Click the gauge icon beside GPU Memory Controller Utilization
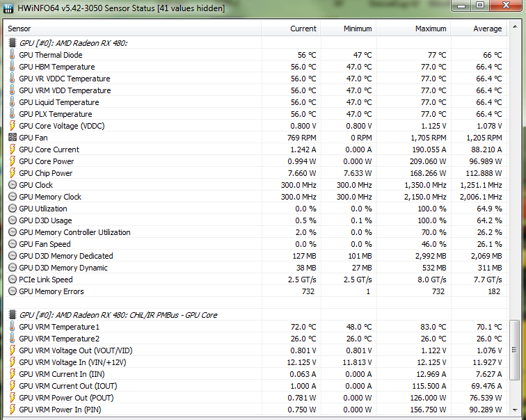Viewport: 526px width, 420px height. (13, 232)
